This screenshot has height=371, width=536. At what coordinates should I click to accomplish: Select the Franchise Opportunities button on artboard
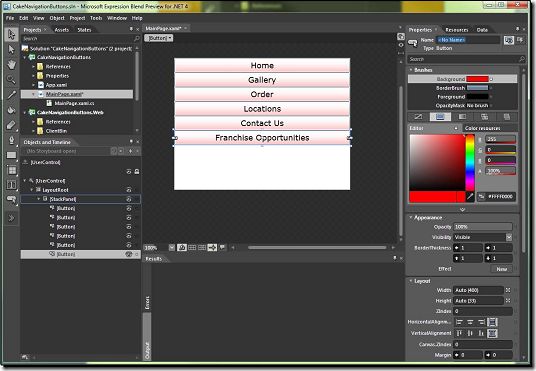click(x=262, y=138)
